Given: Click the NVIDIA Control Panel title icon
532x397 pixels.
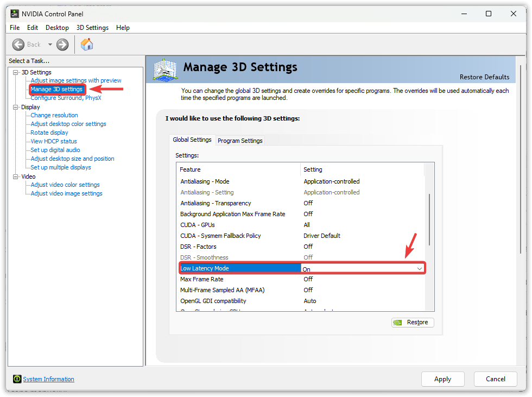Looking at the screenshot, I should pos(15,14).
